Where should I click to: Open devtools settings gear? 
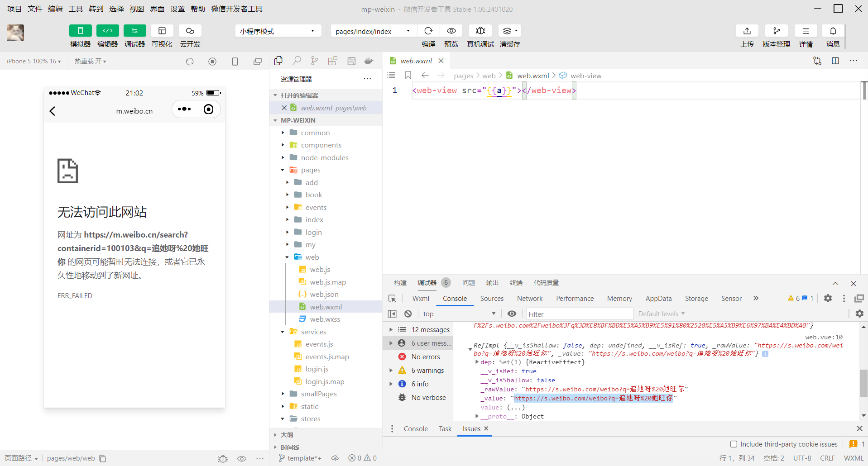point(828,298)
